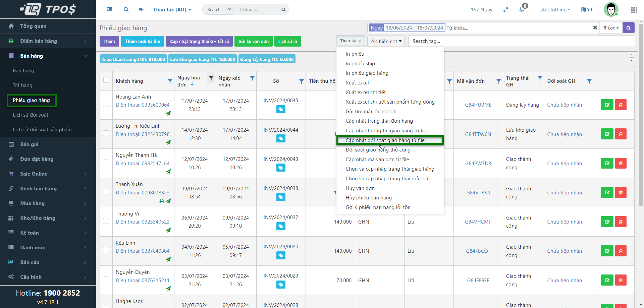Open filter on Ngày xác nhận column
Screen dimensions: 644x308
252,78
